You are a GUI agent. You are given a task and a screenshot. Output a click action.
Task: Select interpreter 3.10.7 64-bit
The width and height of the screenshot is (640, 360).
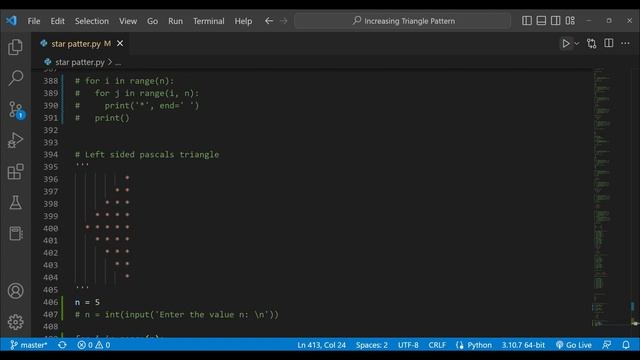(523, 345)
